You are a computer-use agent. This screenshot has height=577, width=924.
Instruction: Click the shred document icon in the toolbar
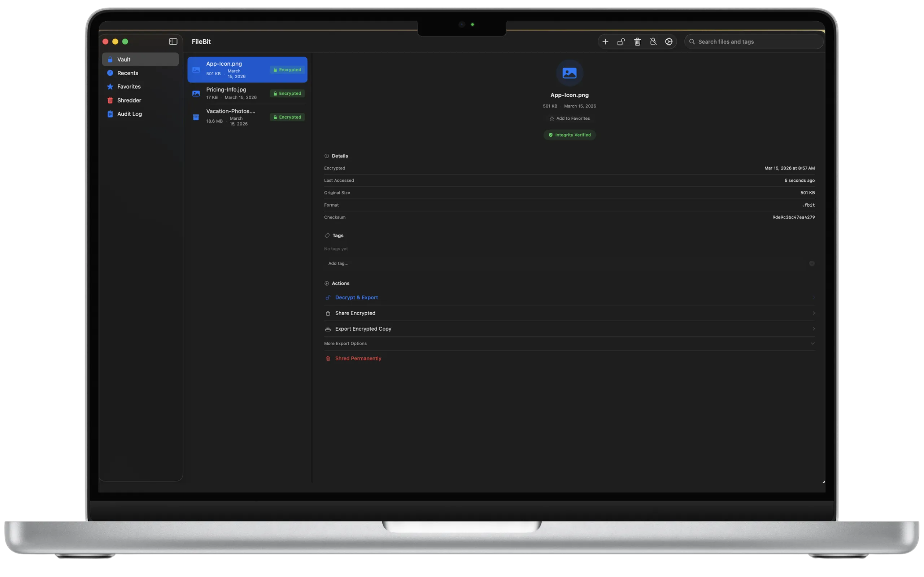coord(653,41)
